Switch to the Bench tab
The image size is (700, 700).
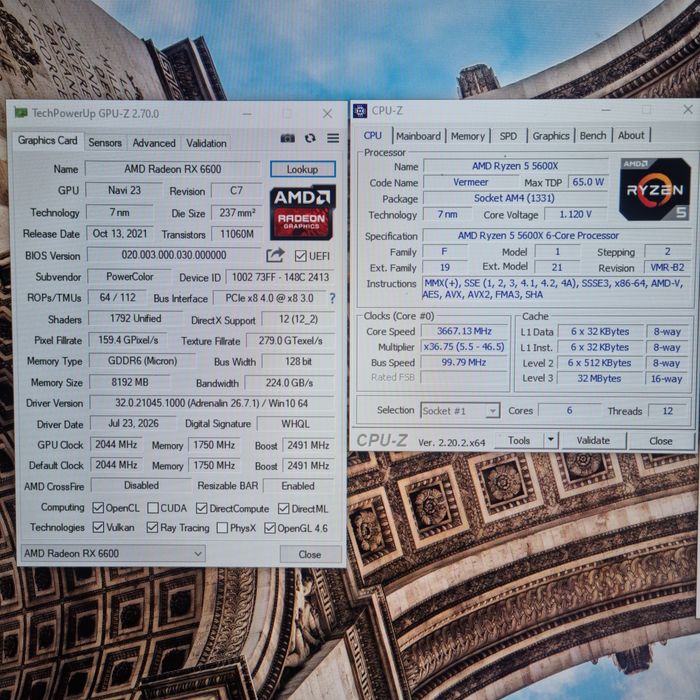tap(593, 135)
